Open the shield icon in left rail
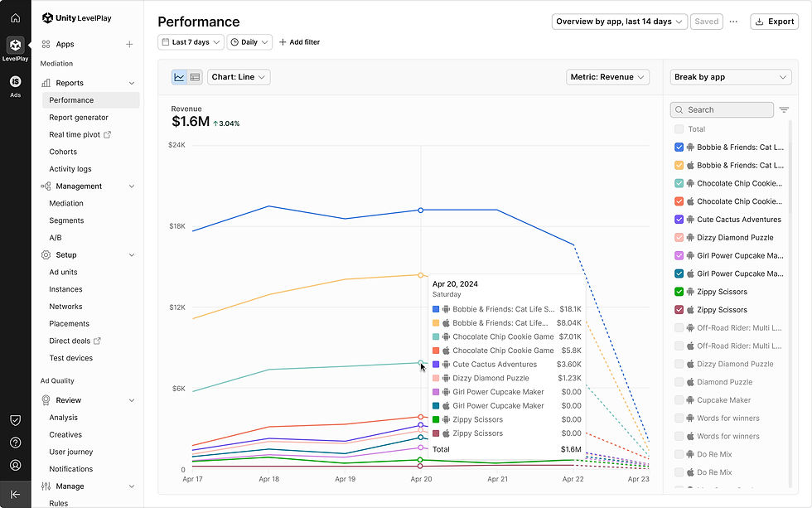Viewport: 812px width, 508px height. 16,420
